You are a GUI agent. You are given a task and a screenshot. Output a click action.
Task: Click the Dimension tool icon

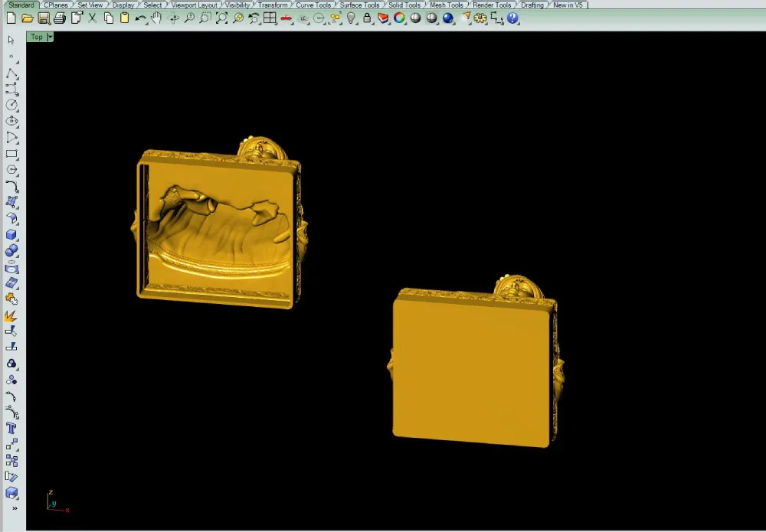pyautogui.click(x=497, y=18)
